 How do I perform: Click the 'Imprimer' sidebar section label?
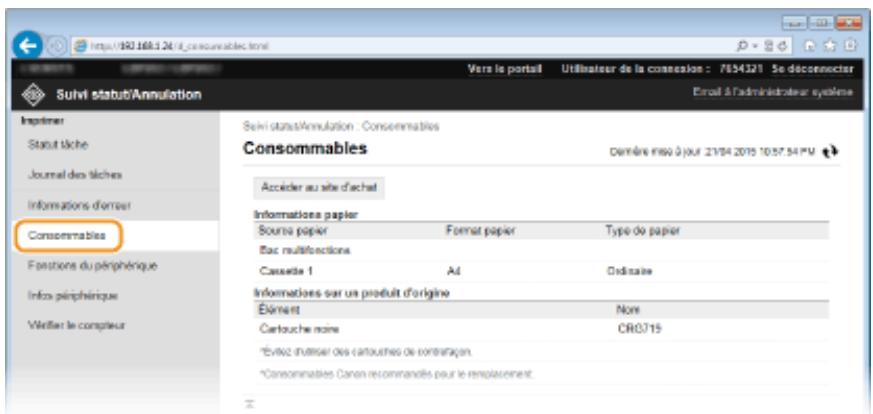pos(43,120)
